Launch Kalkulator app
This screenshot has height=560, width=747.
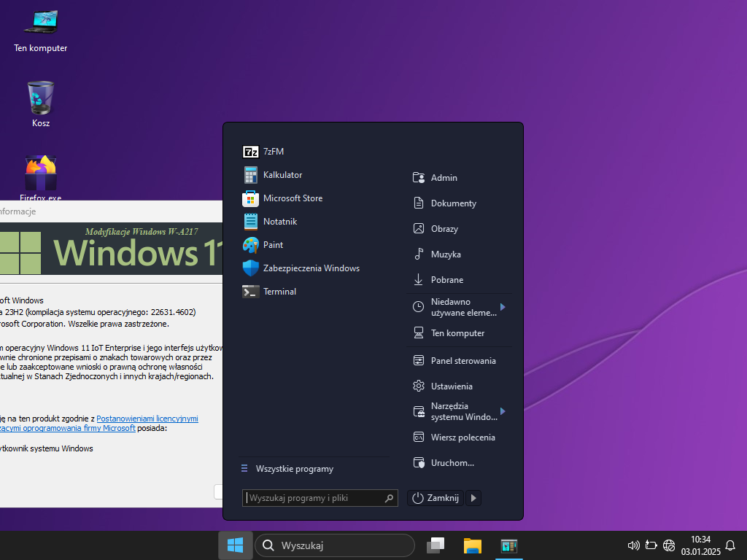pyautogui.click(x=282, y=175)
